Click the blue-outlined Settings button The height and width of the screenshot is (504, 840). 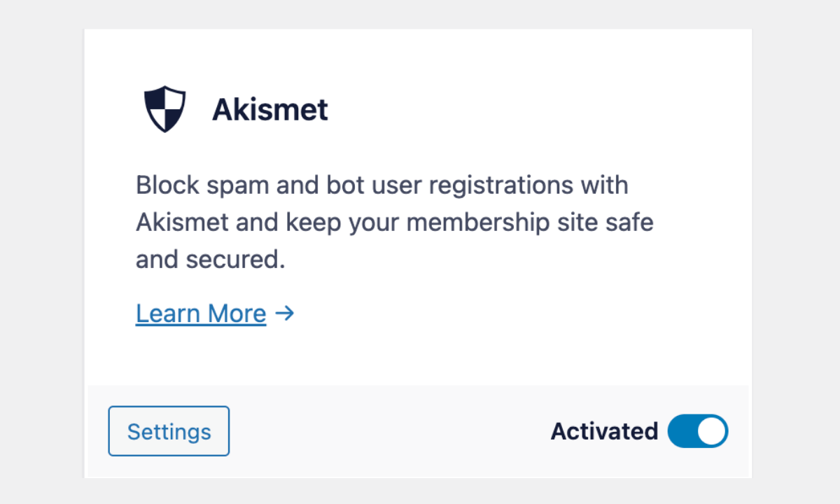[169, 431]
